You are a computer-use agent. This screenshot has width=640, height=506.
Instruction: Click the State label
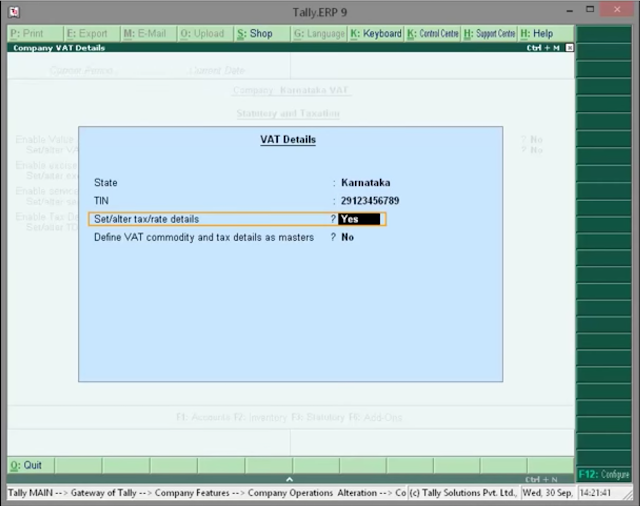(106, 182)
